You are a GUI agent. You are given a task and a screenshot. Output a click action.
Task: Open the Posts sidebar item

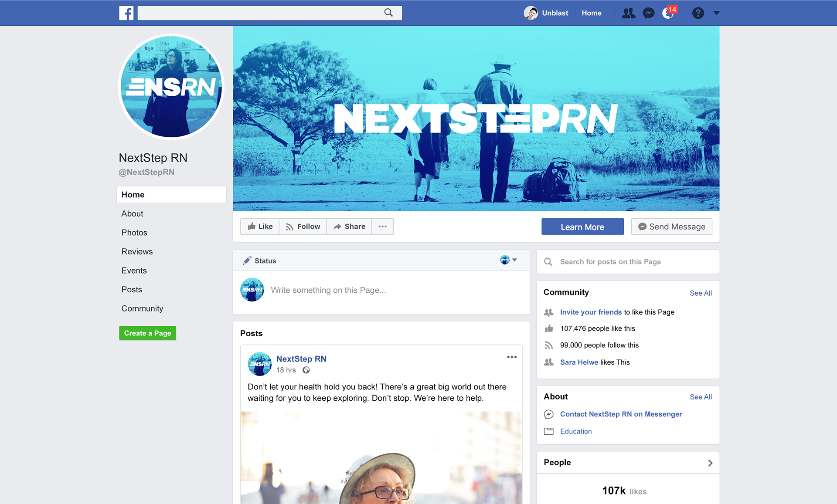point(132,289)
